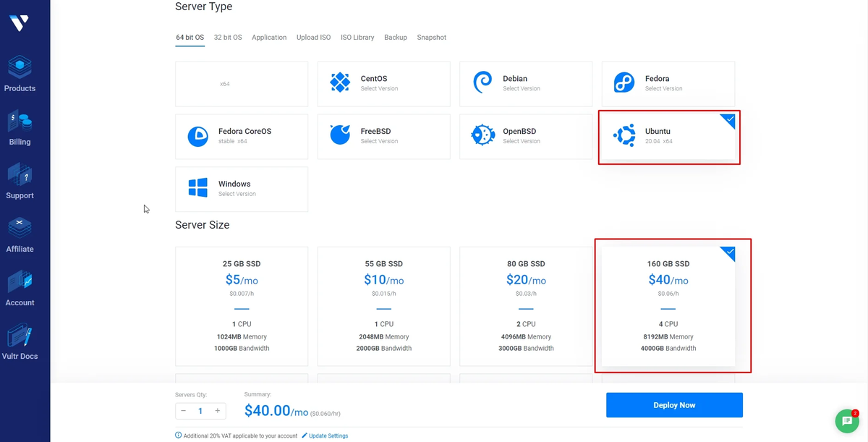This screenshot has height=442, width=868.
Task: Open Fedora Select Version dropdown
Action: [664, 89]
